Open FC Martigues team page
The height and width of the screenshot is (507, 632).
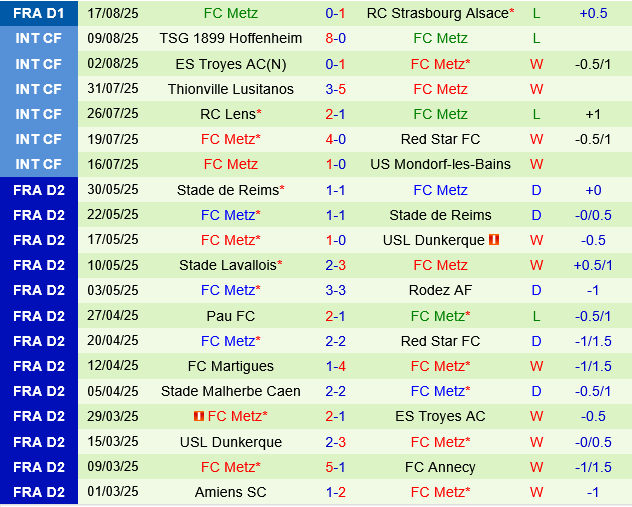click(230, 366)
